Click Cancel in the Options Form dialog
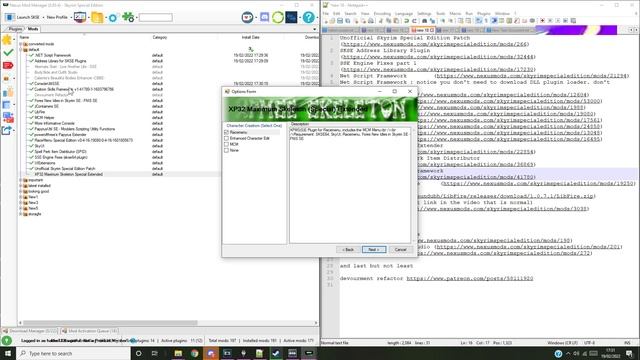Viewport: 640px width, 360px height. (x=400, y=249)
